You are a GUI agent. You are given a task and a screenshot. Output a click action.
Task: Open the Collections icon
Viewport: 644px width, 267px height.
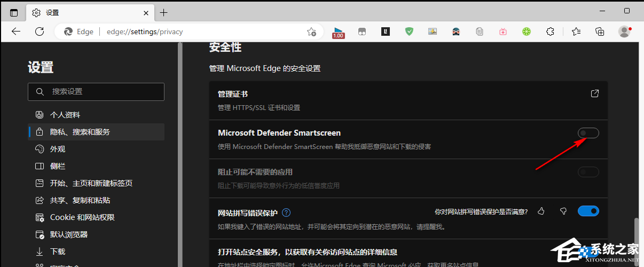[x=600, y=32]
